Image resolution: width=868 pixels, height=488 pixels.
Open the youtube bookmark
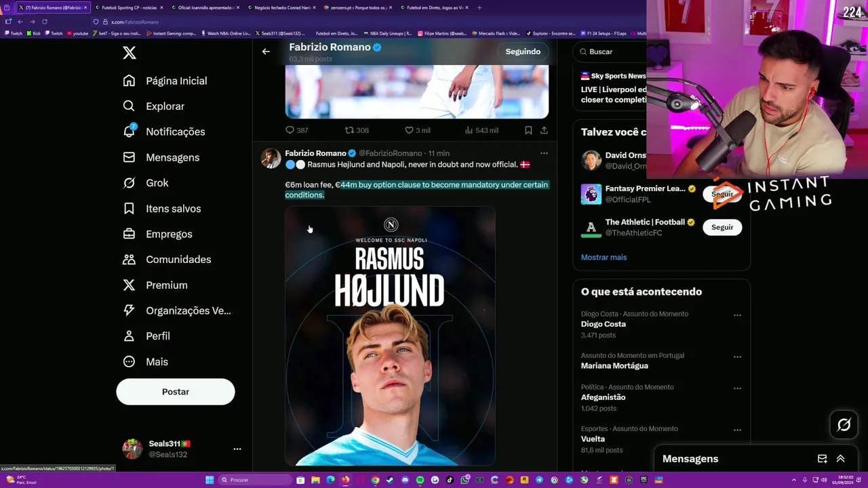(x=77, y=33)
